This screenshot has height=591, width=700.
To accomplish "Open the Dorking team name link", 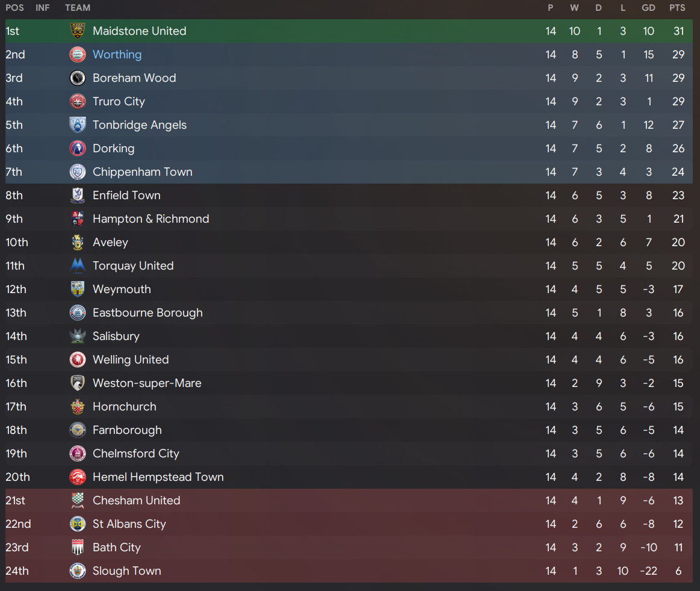I will tap(113, 149).
